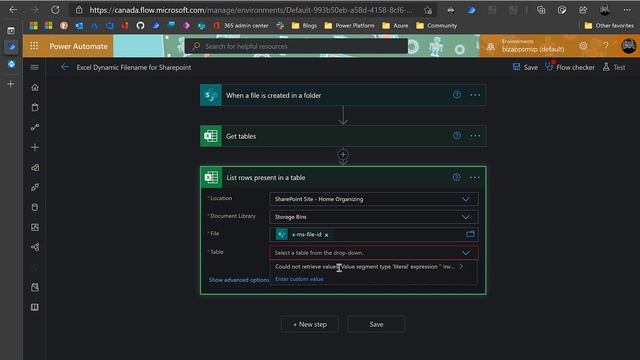Click the Create plus icon in Power Automate sidebar

(35, 147)
